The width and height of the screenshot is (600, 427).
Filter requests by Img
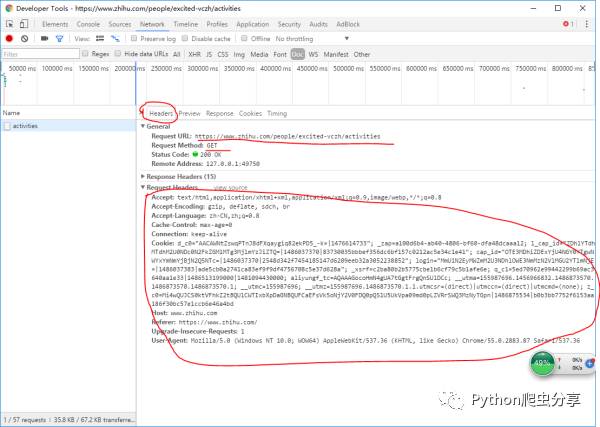[x=239, y=54]
